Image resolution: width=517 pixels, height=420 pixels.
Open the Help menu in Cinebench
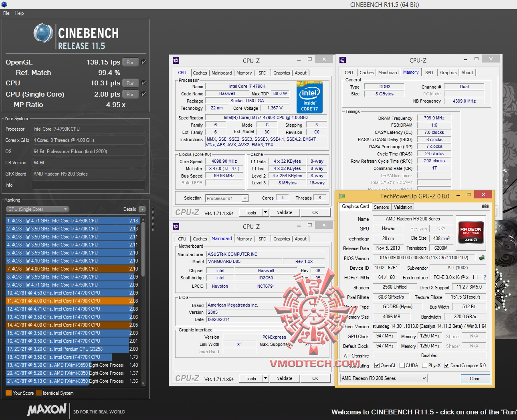tap(20, 13)
